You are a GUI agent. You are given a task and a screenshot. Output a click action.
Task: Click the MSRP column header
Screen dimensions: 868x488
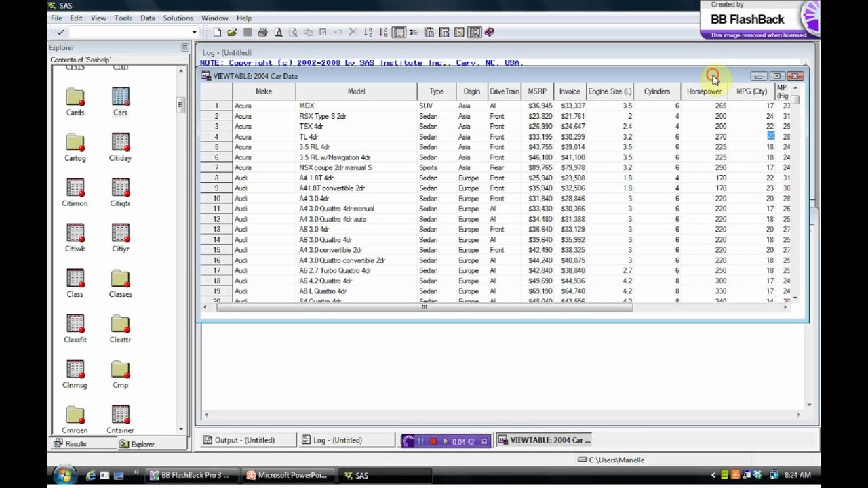coord(537,91)
